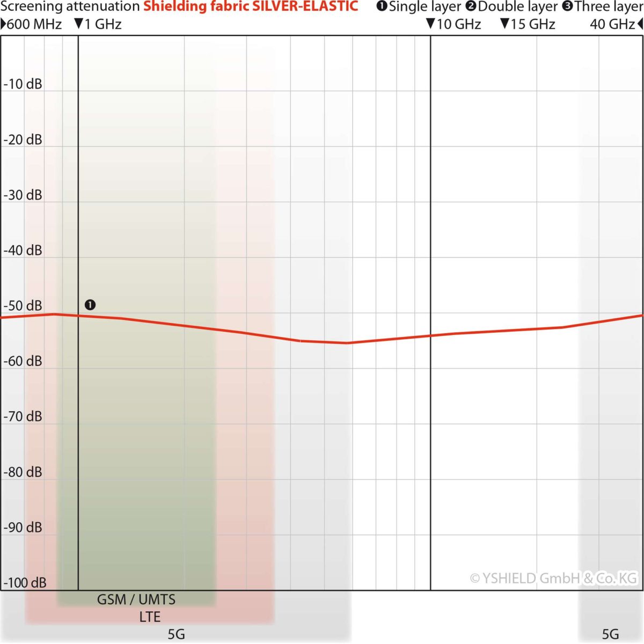Click the GSM / UMTS band label

coord(136,599)
